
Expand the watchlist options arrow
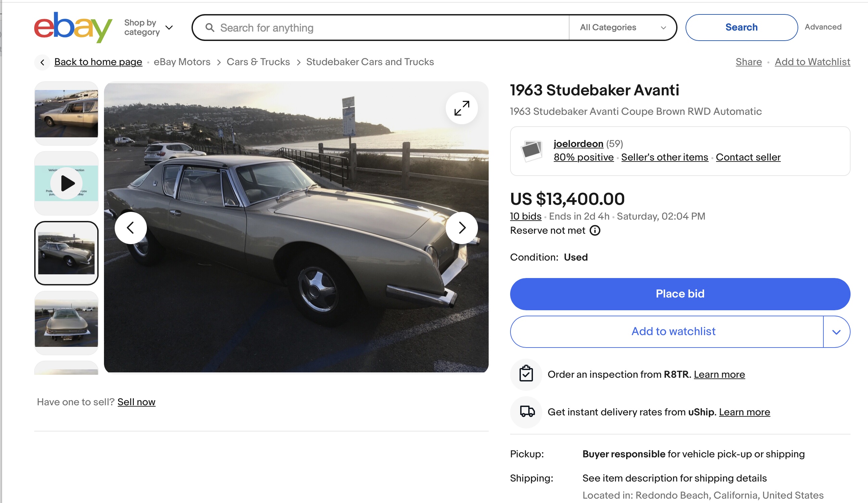[836, 332]
